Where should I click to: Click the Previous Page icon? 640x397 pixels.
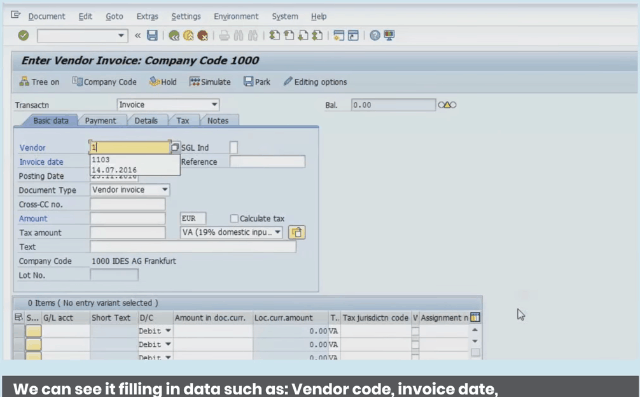coord(289,35)
